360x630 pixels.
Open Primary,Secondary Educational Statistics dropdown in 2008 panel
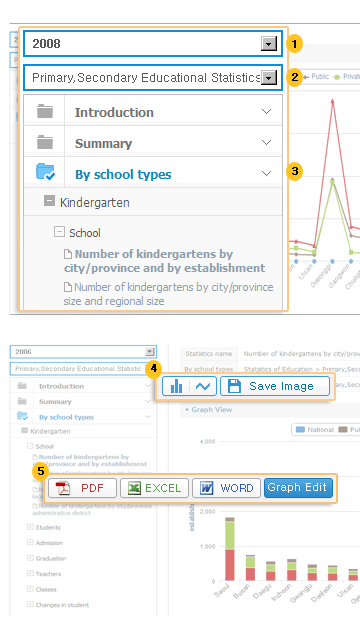click(269, 78)
